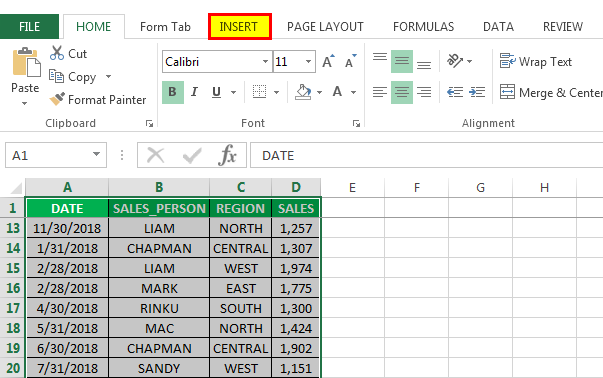Screen dimensions: 603x378
Task: Apply cell borders icon
Action: (x=259, y=92)
